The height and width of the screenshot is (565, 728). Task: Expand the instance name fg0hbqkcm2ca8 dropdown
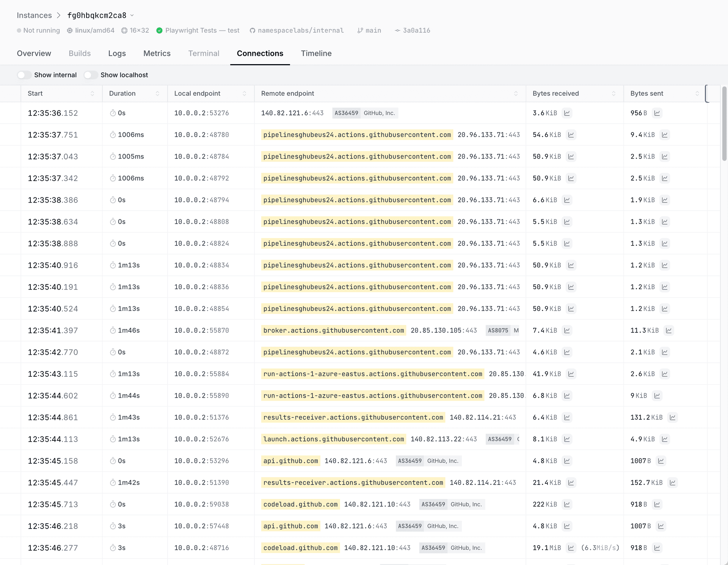click(132, 16)
